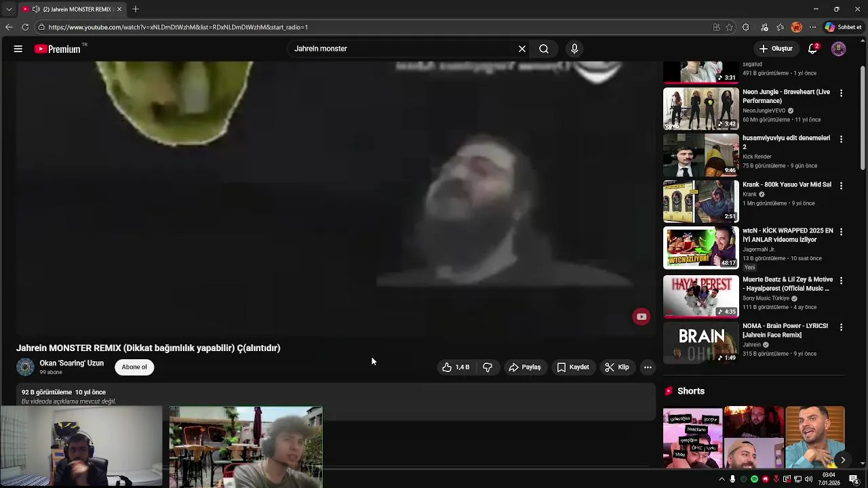
Task: Switch to the Jahrein MONSTER REMIX tab
Action: tap(72, 9)
